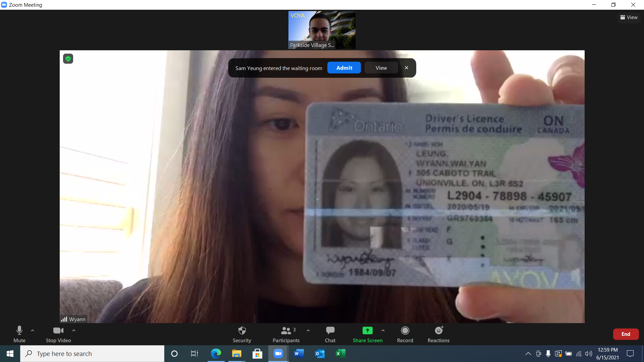Show hidden system tray icons
Viewport: 644px width, 362px height.
528,354
